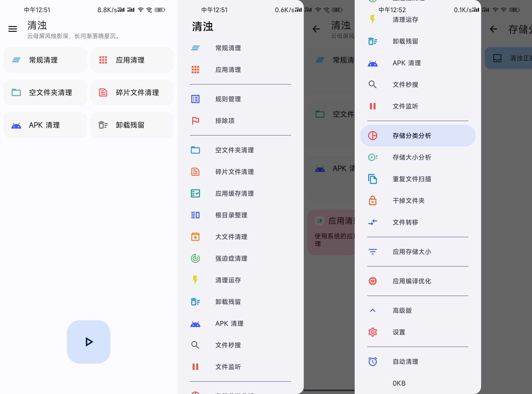532x394 pixels.
Task: Click the 大文件清理 orange icon
Action: (x=195, y=237)
